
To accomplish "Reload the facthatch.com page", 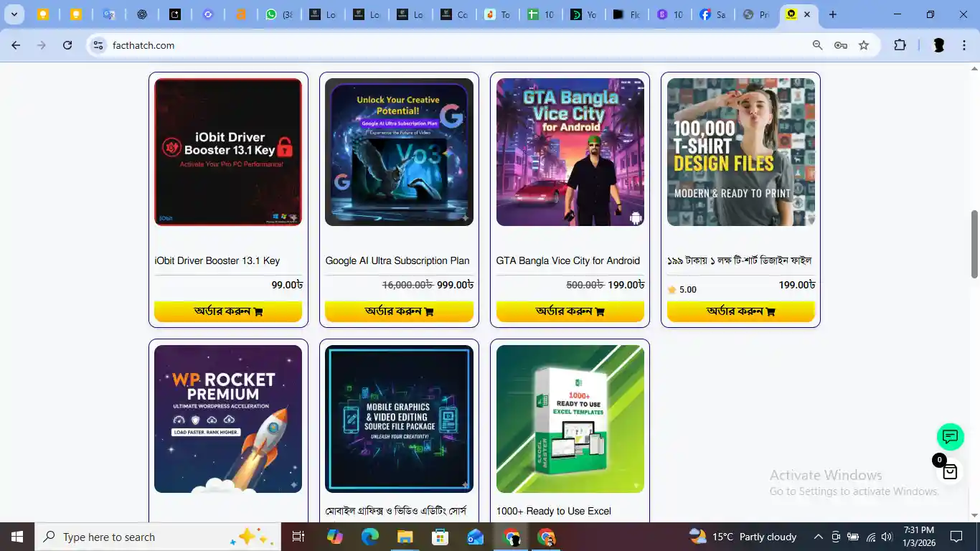I will 67,45.
